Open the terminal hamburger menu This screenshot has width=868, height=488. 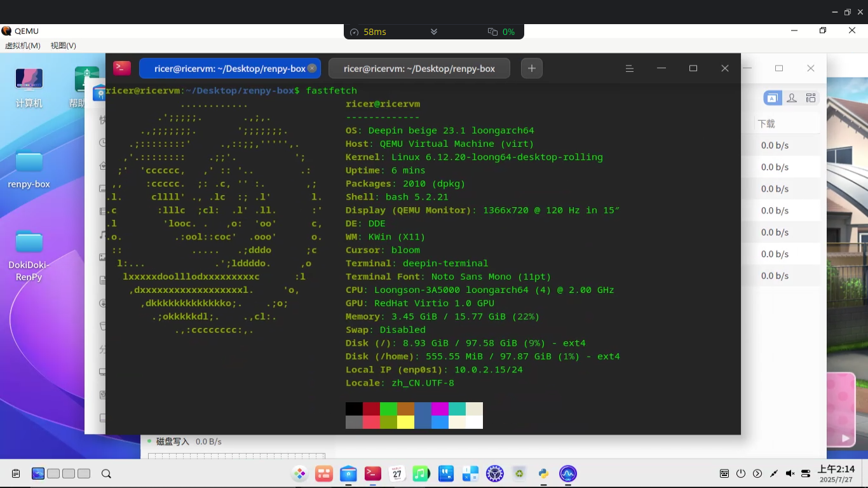(x=630, y=69)
